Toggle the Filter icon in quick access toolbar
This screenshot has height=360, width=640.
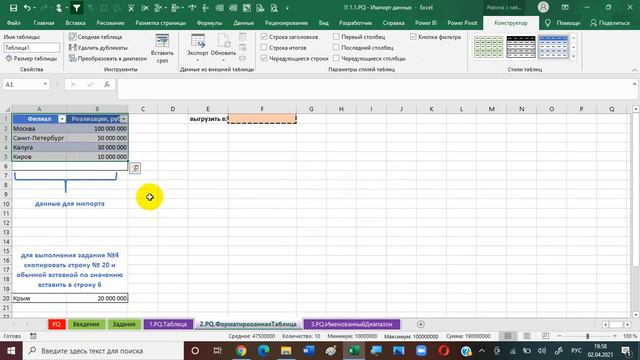[x=76, y=8]
